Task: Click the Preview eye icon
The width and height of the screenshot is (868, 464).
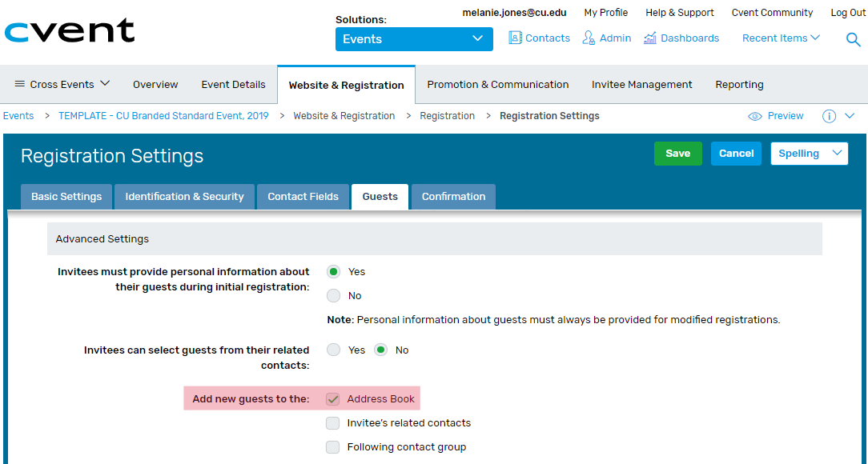Action: 754,116
